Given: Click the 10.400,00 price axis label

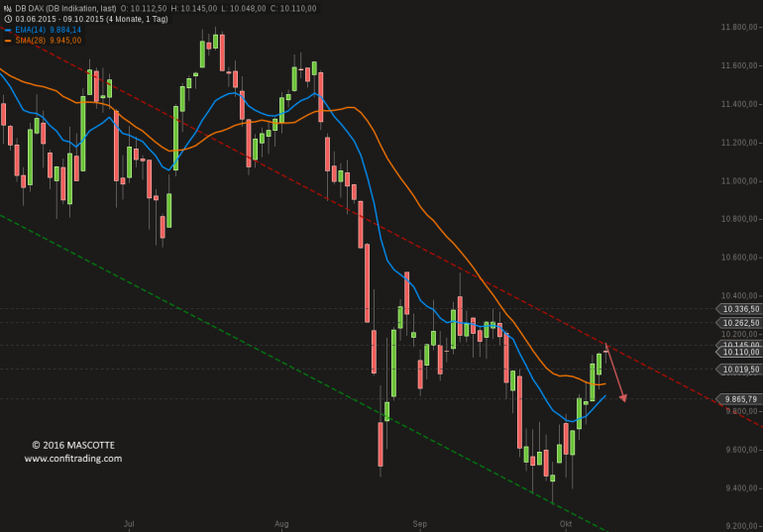Looking at the screenshot, I should [x=739, y=296].
